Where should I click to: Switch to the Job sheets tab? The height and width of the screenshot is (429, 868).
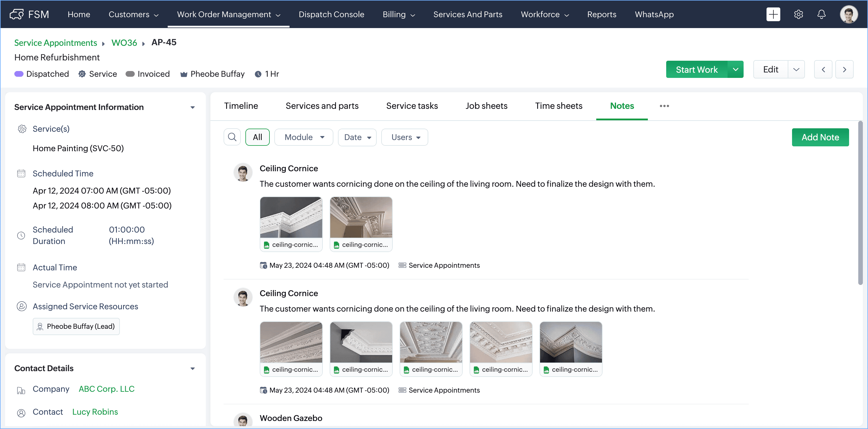(x=486, y=106)
